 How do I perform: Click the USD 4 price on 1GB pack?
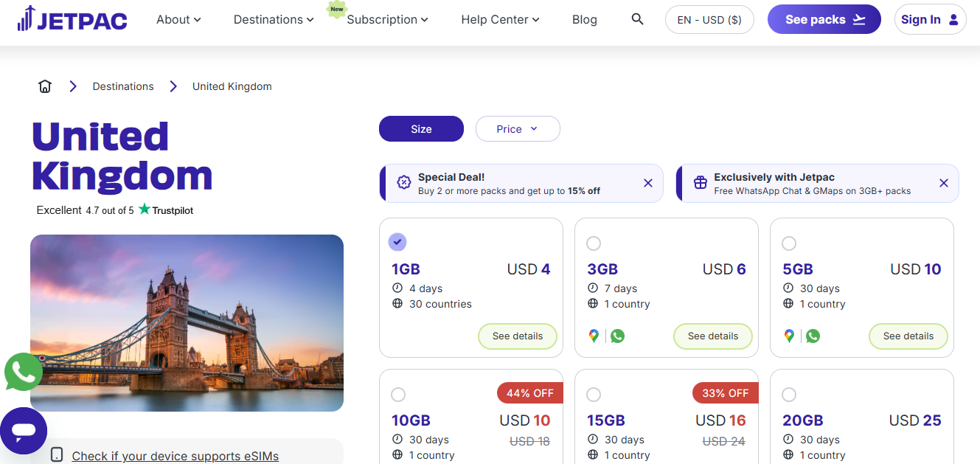coord(529,269)
